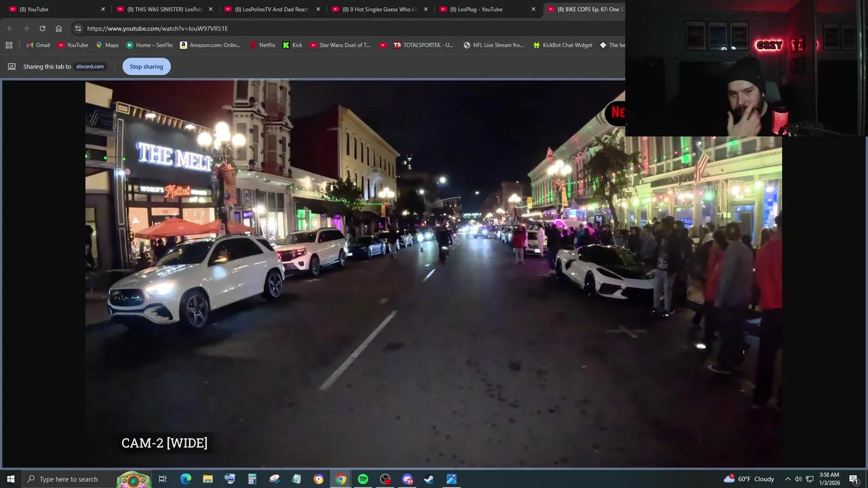Open Task View on the taskbar
Screen dimensions: 868x488
click(x=163, y=479)
